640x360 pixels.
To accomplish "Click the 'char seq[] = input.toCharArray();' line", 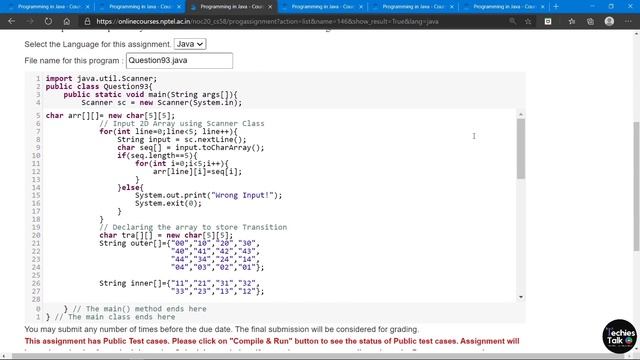I will point(191,147).
